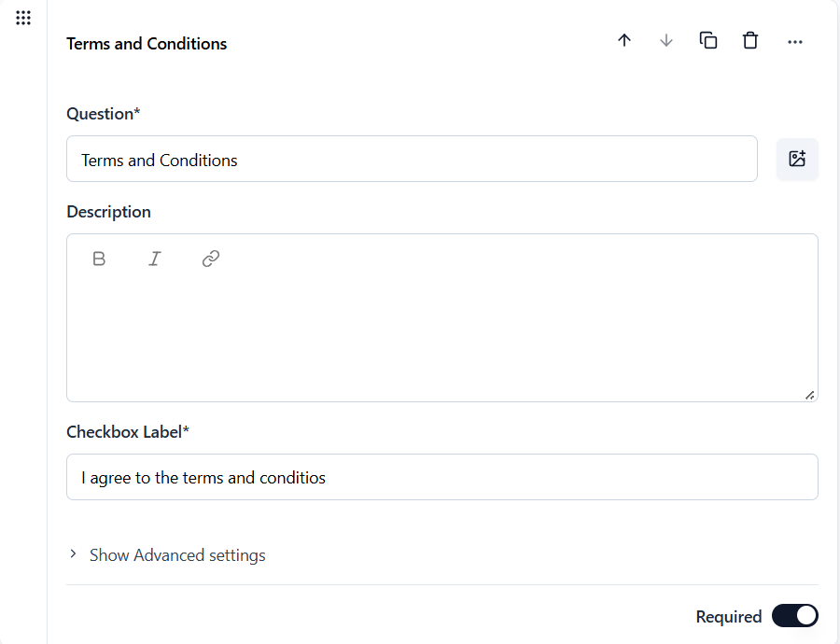Click the Show Advanced settings link

pyautogui.click(x=177, y=554)
